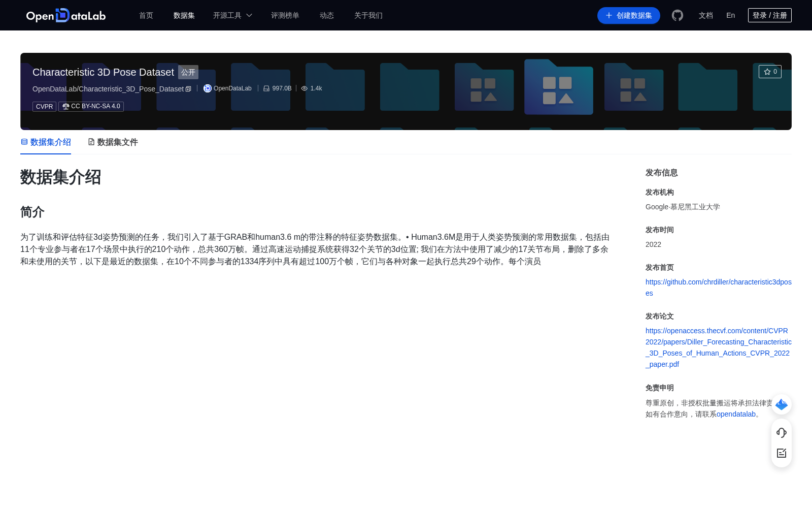The height and width of the screenshot is (508, 812).
Task: Open 关于我们 navigation item
Action: [x=368, y=15]
